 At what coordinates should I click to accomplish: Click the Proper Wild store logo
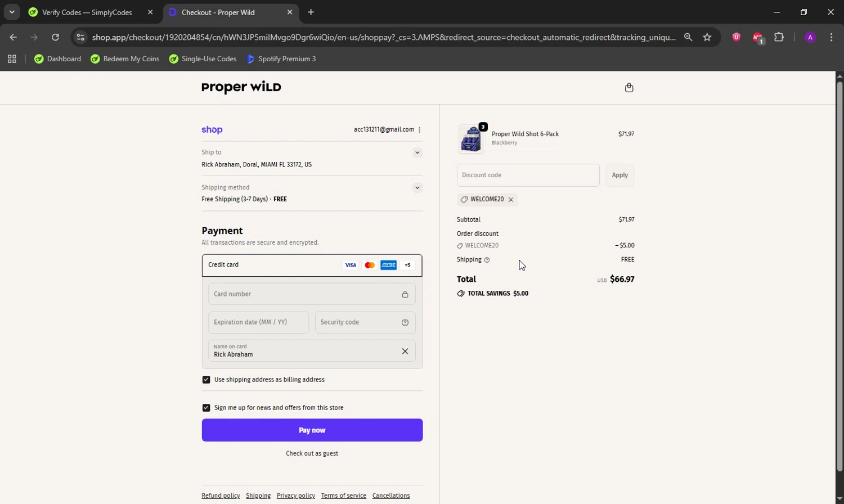pyautogui.click(x=241, y=87)
